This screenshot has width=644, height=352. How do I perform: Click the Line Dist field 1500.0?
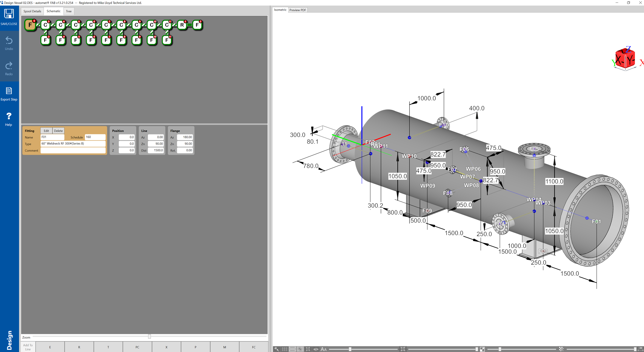click(x=156, y=150)
